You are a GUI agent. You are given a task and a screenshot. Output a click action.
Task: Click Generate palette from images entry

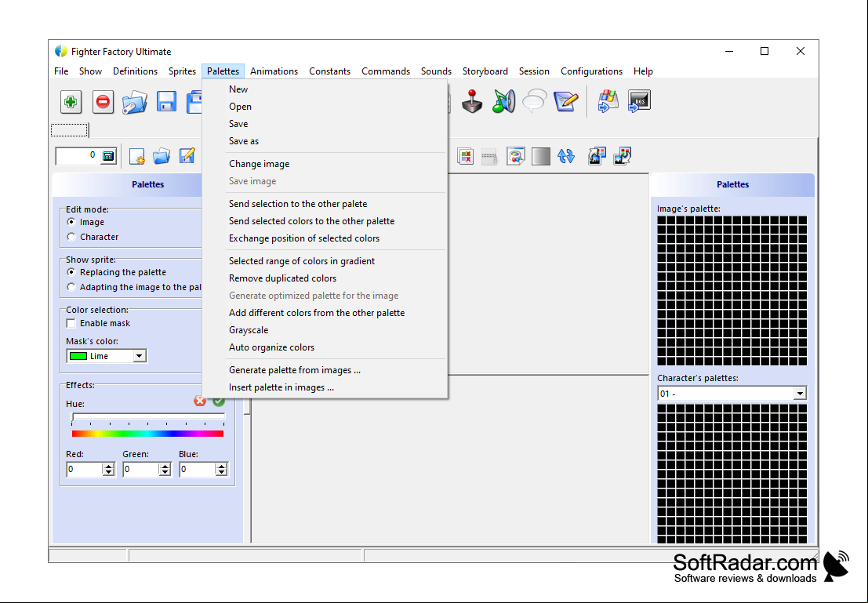click(x=325, y=370)
